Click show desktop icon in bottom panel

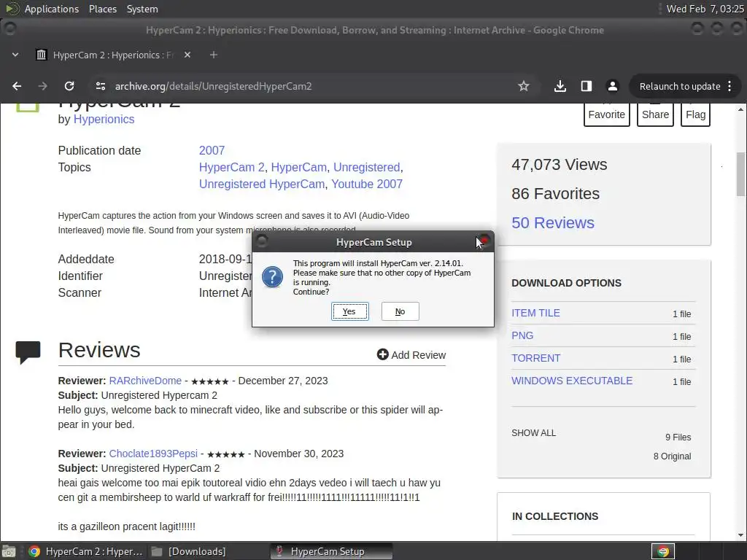pos(9,551)
